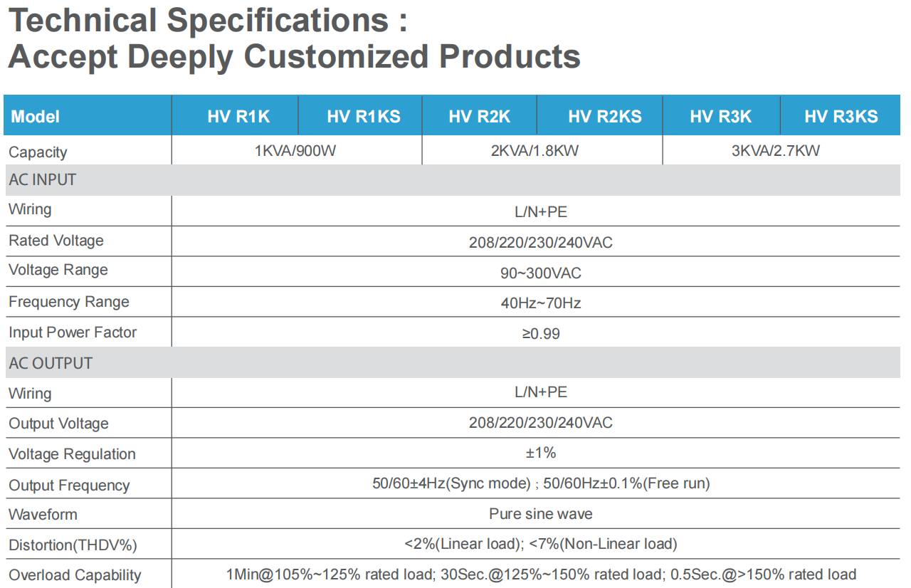Click the Input Power Factor label
The height and width of the screenshot is (588, 911).
point(73,332)
